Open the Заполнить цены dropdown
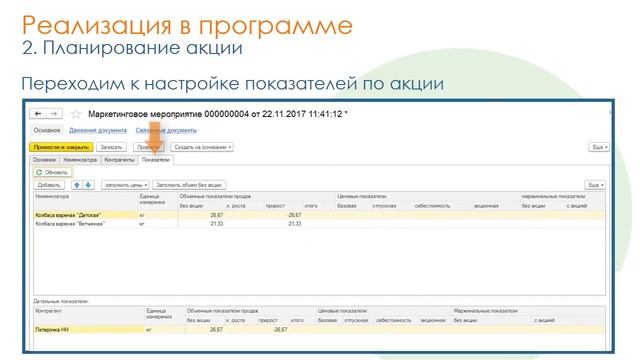Screen dimensions: 640x360 coord(125,185)
